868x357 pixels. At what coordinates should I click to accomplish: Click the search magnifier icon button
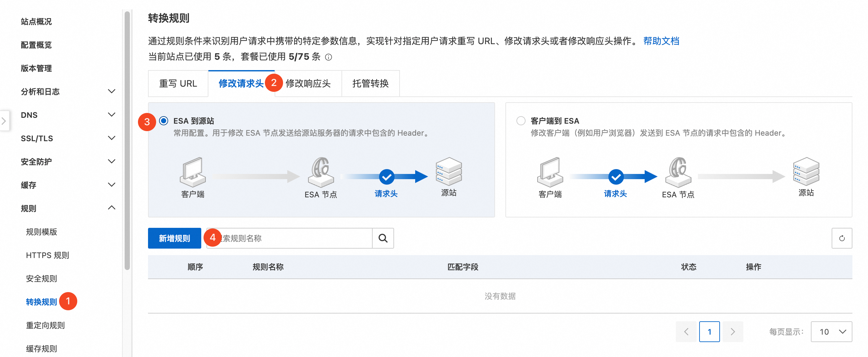click(x=383, y=238)
